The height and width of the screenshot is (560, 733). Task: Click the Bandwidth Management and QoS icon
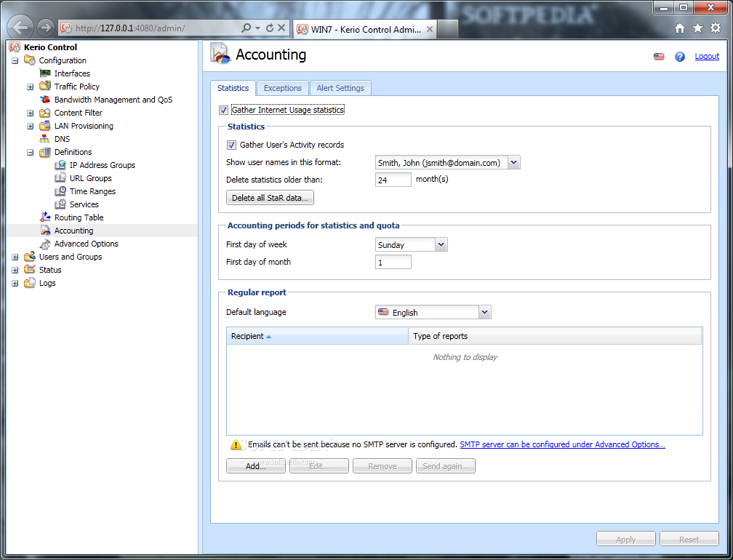coord(45,100)
